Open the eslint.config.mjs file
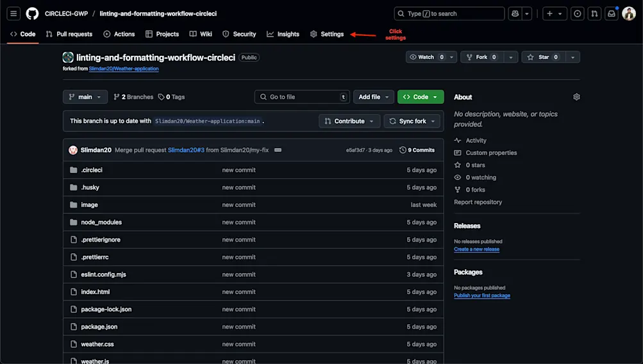This screenshot has width=643, height=364. pyautogui.click(x=103, y=274)
